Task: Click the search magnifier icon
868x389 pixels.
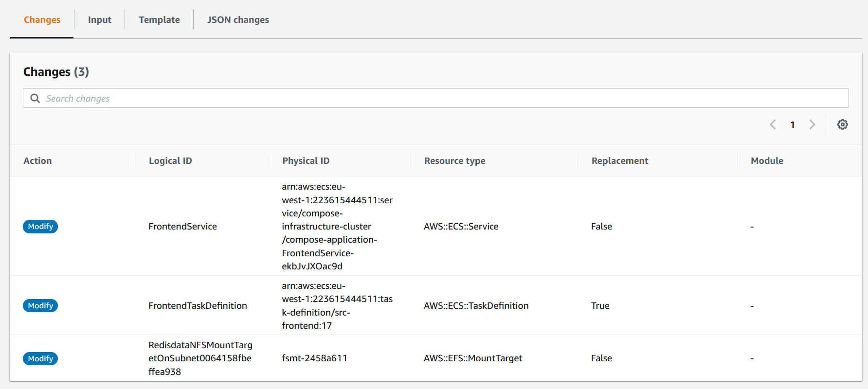Action: click(35, 98)
